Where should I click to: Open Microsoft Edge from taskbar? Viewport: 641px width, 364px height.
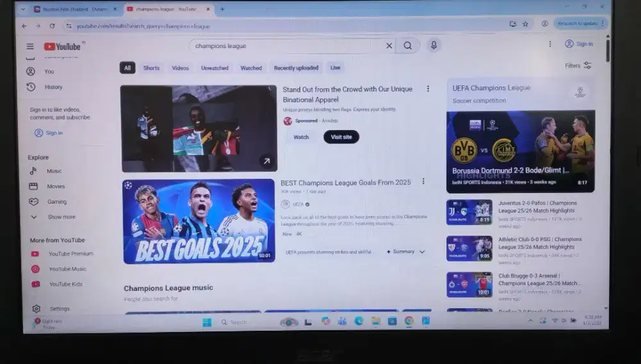point(358,321)
